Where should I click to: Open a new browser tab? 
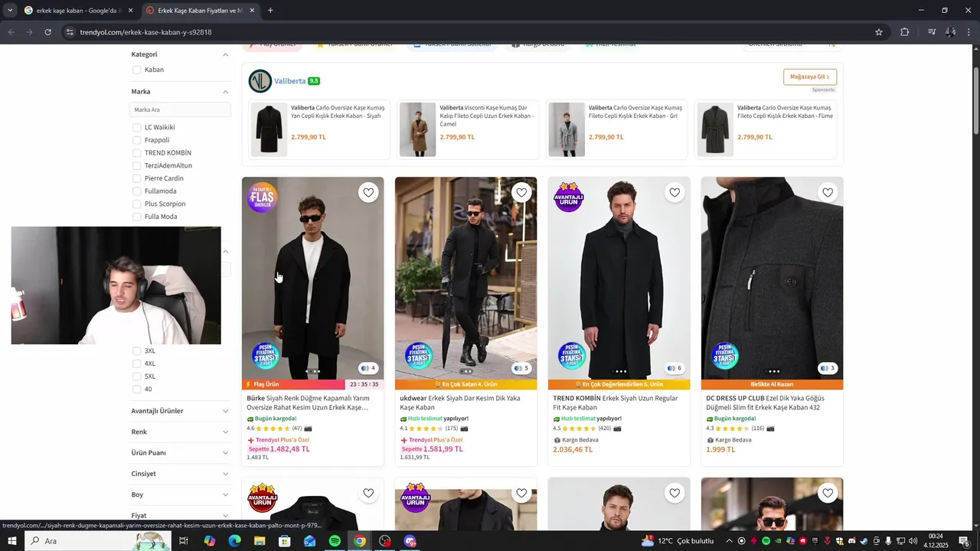coord(270,11)
